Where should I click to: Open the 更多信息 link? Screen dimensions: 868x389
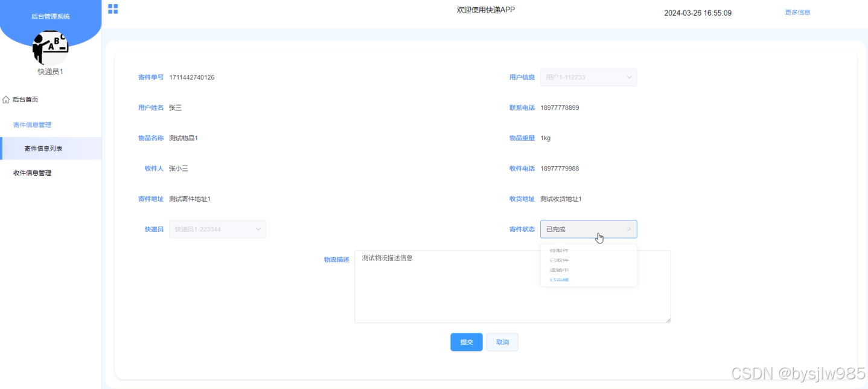(x=797, y=12)
